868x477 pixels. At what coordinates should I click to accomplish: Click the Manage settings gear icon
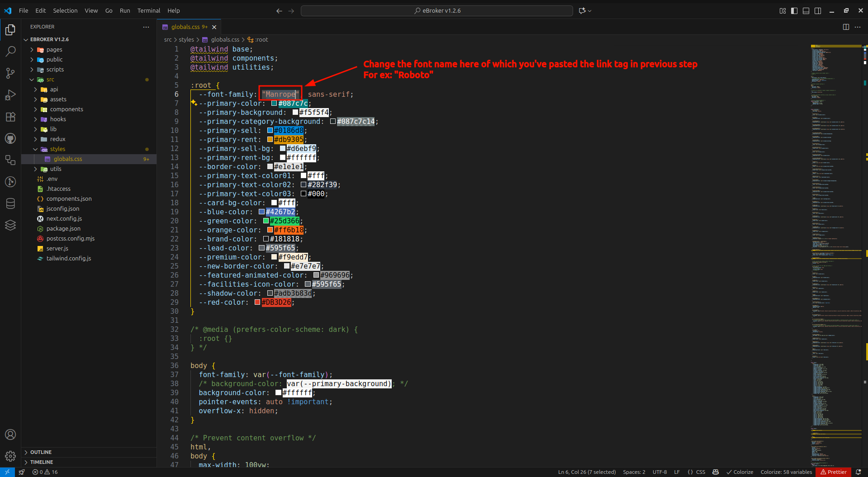click(x=10, y=456)
